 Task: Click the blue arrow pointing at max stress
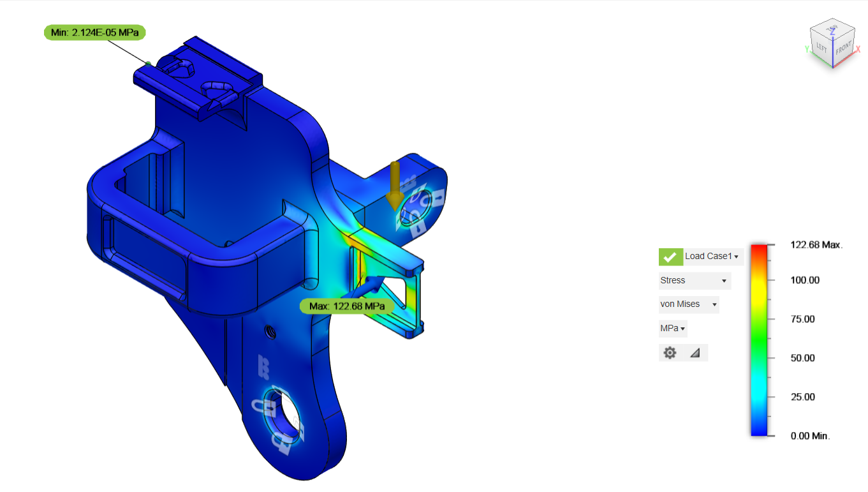[365, 287]
